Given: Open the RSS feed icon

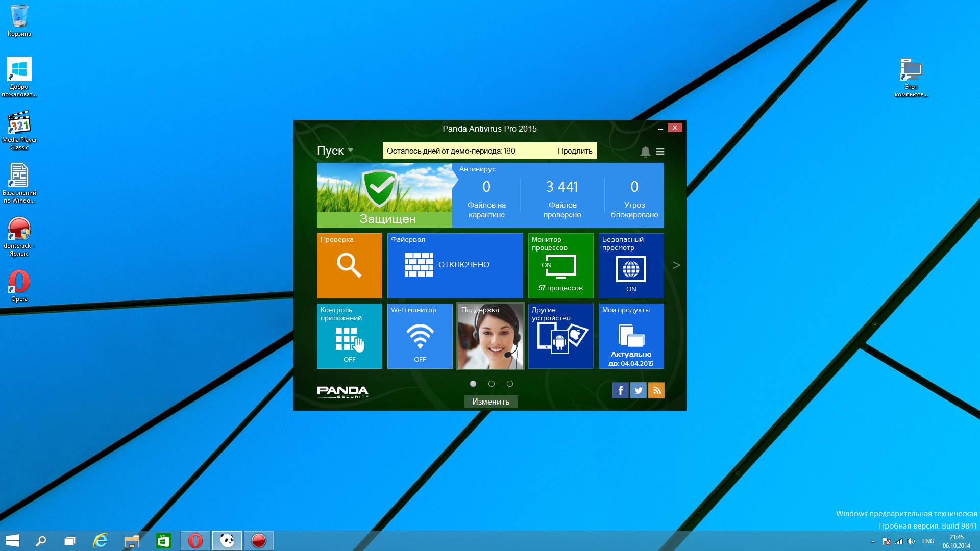Looking at the screenshot, I should pos(656,390).
